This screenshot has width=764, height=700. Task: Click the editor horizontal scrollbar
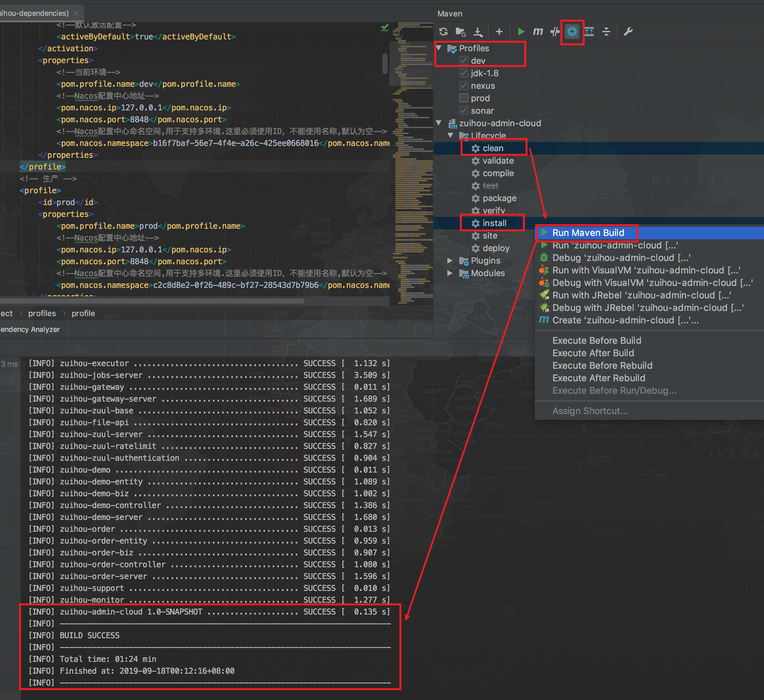pyautogui.click(x=152, y=301)
